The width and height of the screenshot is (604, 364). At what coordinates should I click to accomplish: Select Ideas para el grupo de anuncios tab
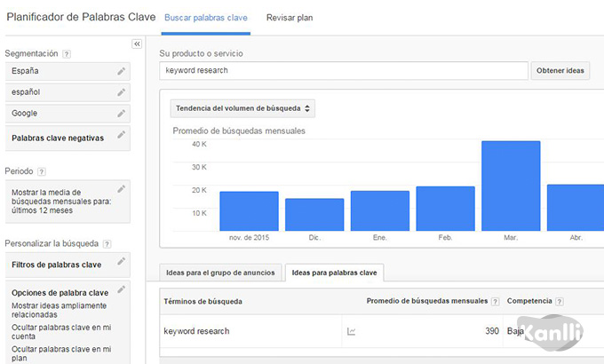point(220,273)
